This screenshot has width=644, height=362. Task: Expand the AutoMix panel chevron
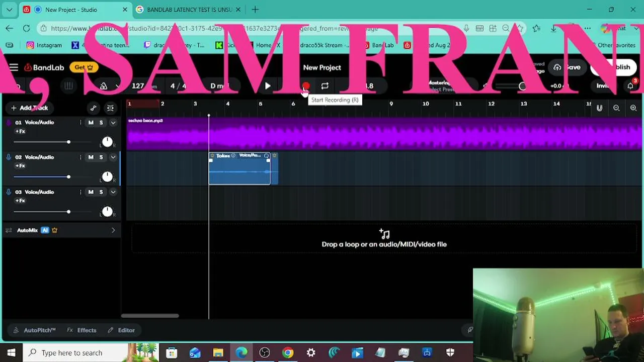click(113, 230)
